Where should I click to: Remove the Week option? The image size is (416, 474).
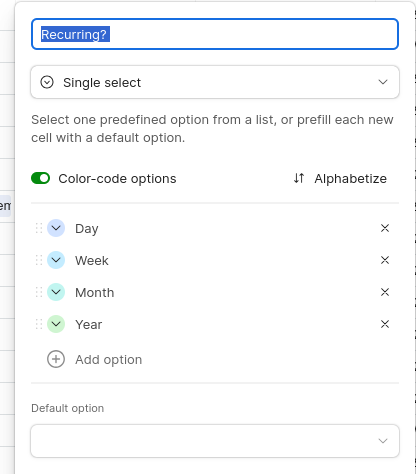click(x=385, y=260)
